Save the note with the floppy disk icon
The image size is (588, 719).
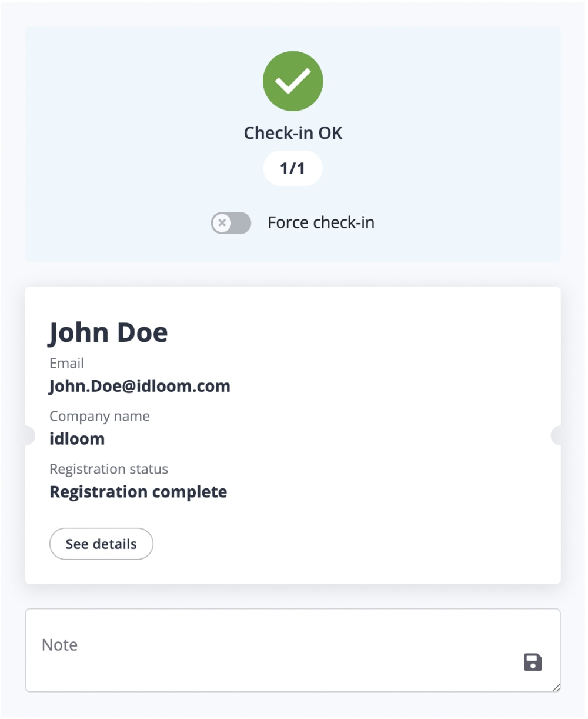[x=533, y=662]
